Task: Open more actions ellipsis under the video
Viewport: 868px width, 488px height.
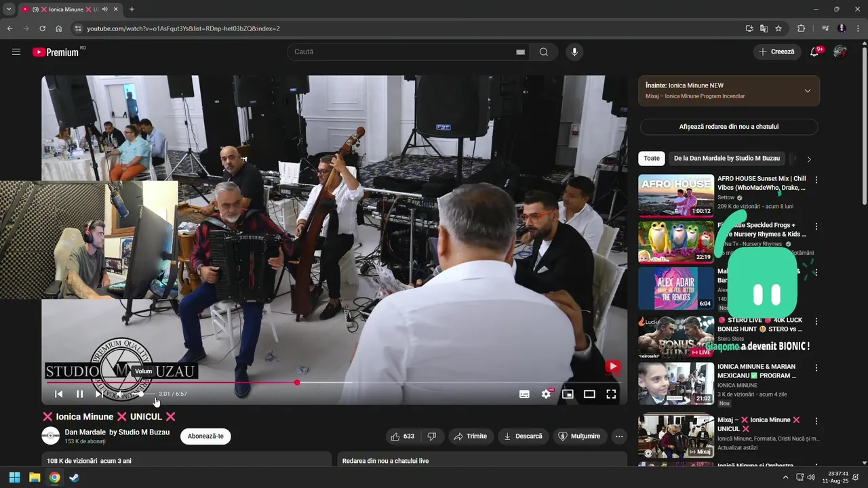Action: pyautogui.click(x=619, y=436)
